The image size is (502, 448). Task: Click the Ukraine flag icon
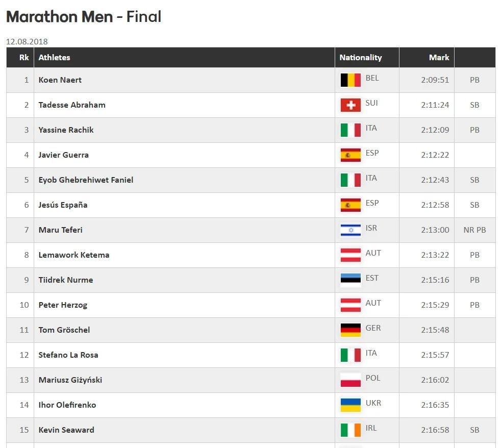(x=350, y=405)
